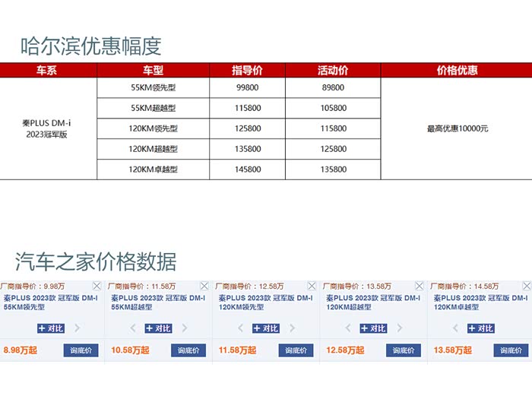Add 120KM卓越型 to comparison with 对比
532x399 pixels.
pos(481,328)
